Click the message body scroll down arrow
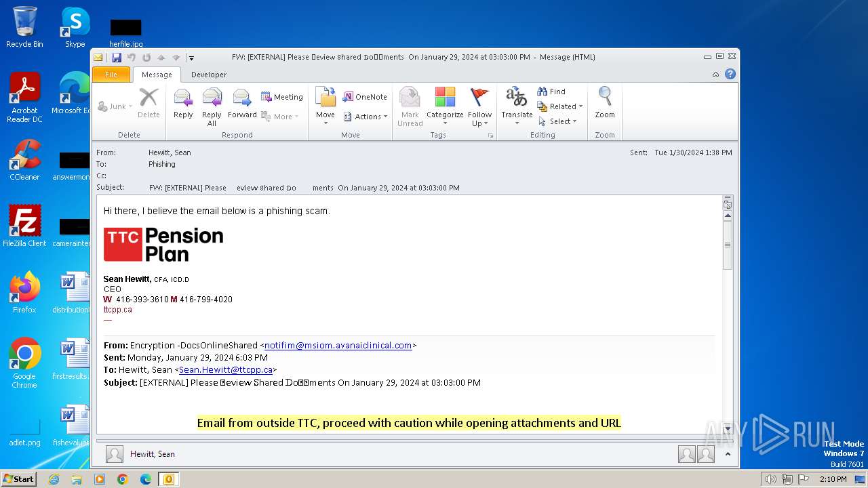Screen dimensions: 868x488 pos(728,428)
